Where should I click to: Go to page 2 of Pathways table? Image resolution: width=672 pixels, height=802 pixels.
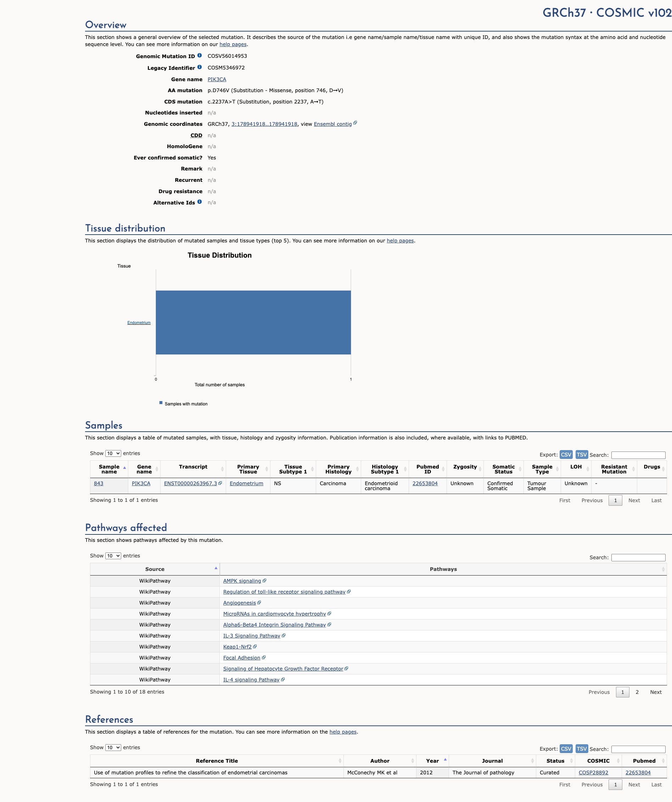tap(637, 692)
